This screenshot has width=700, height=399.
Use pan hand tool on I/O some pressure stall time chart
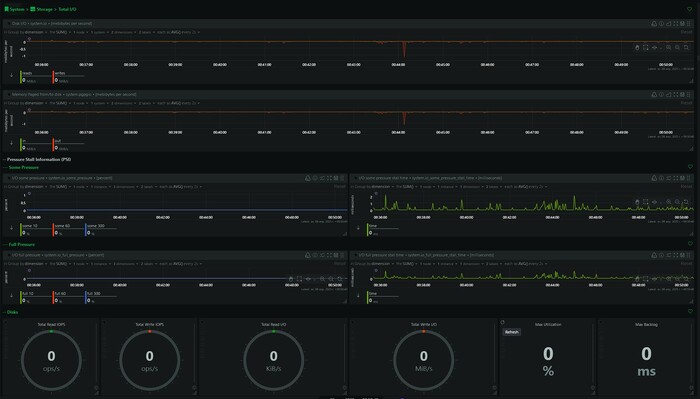click(x=637, y=202)
